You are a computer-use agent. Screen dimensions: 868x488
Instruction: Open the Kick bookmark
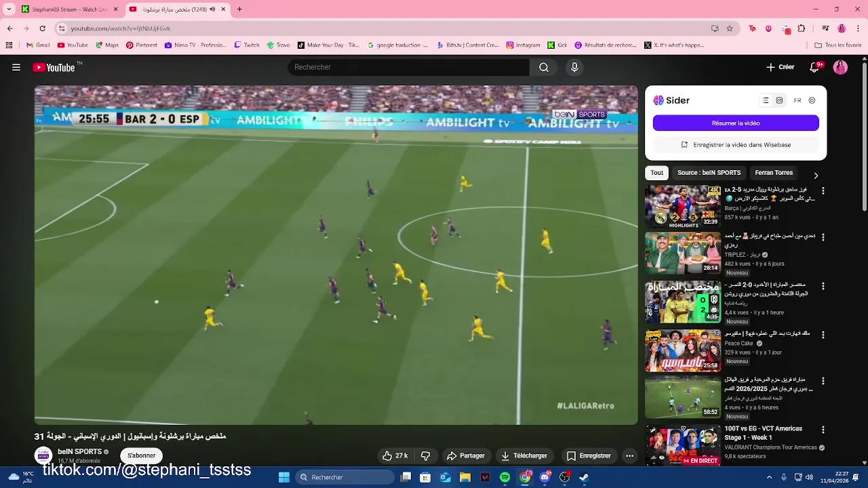tap(557, 45)
